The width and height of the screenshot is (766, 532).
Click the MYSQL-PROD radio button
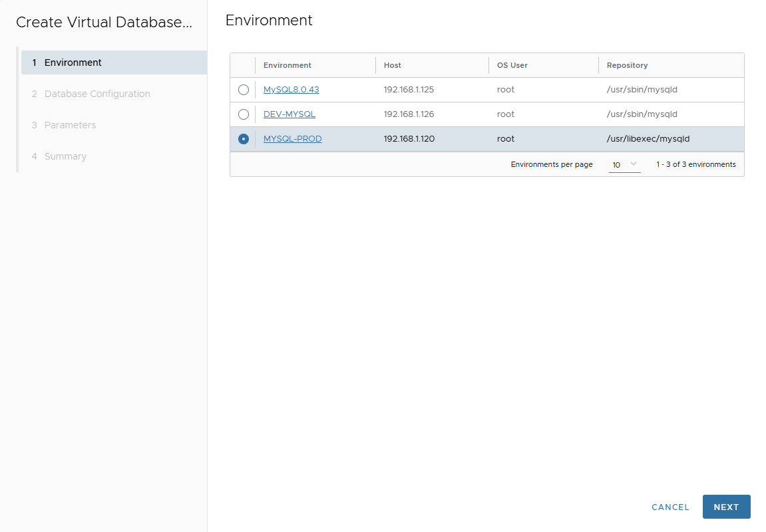(x=244, y=139)
